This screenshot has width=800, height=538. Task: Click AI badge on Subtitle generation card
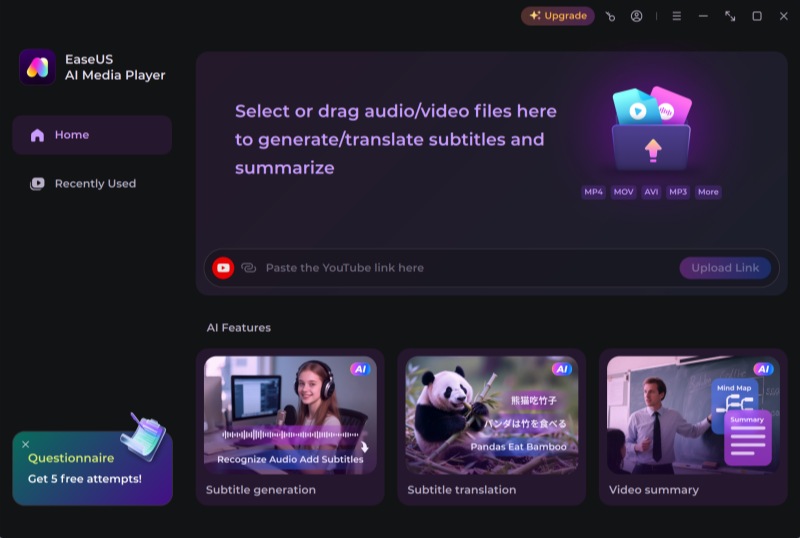pyautogui.click(x=361, y=369)
